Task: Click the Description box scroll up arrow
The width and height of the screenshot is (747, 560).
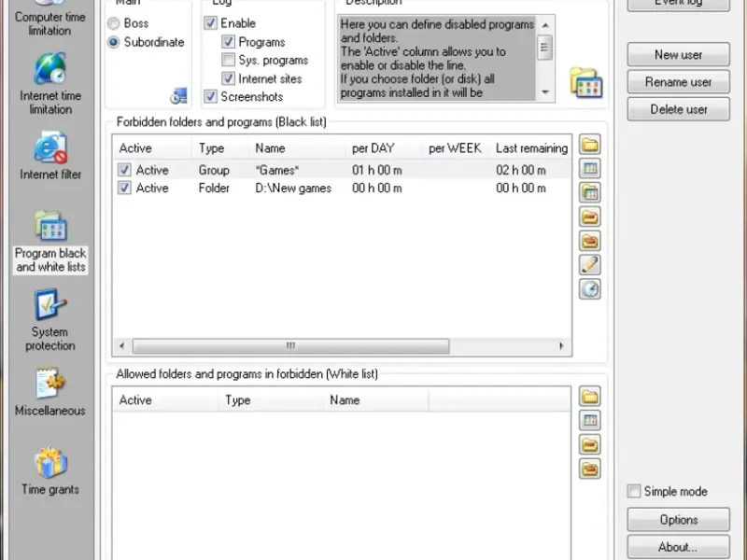Action: [x=545, y=25]
